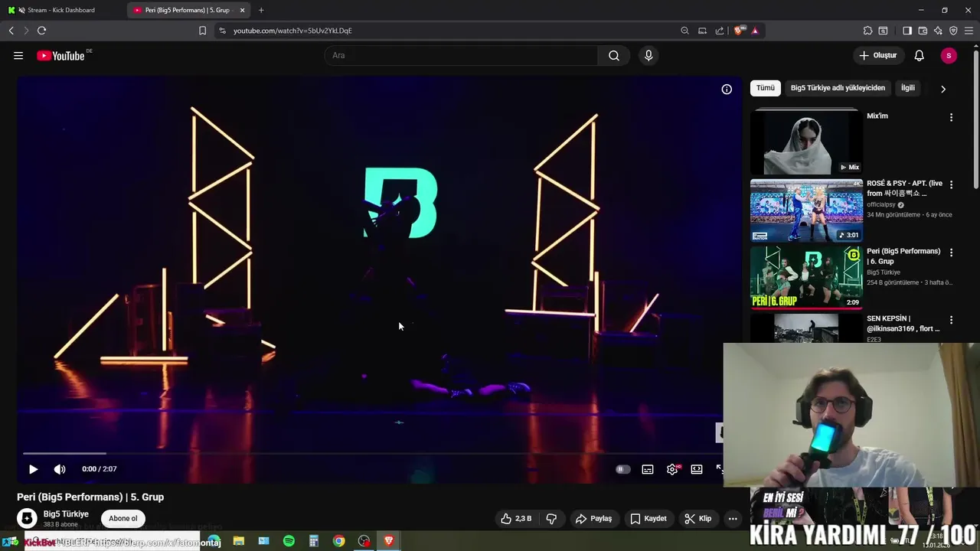Like the video with 2,3 B likes

point(516,519)
